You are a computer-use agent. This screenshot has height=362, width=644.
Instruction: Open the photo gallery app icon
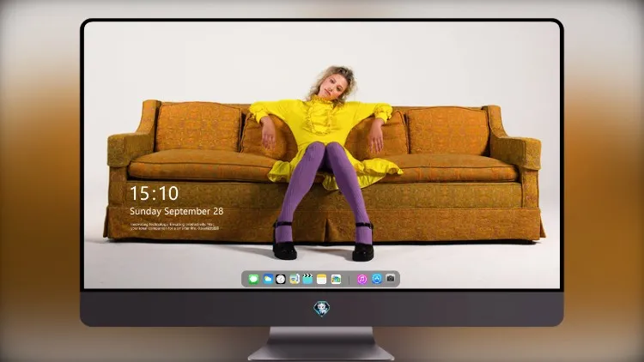click(336, 279)
